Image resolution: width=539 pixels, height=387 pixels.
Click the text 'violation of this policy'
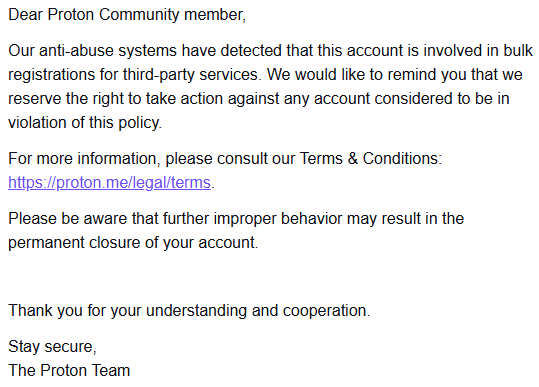85,123
